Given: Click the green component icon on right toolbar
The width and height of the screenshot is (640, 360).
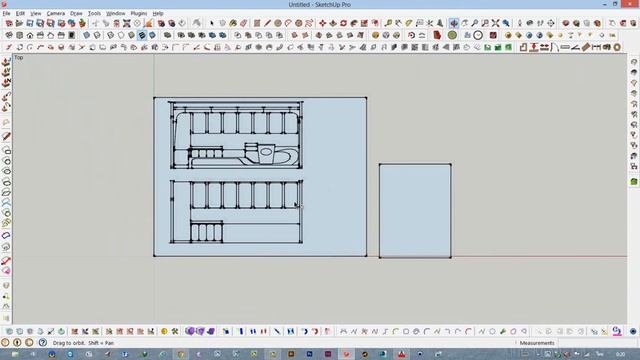Looking at the screenshot, I should click(x=633, y=181).
